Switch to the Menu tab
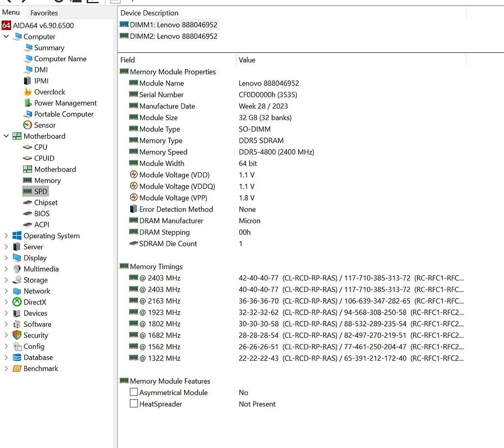This screenshot has height=448, width=504. pyautogui.click(x=11, y=12)
